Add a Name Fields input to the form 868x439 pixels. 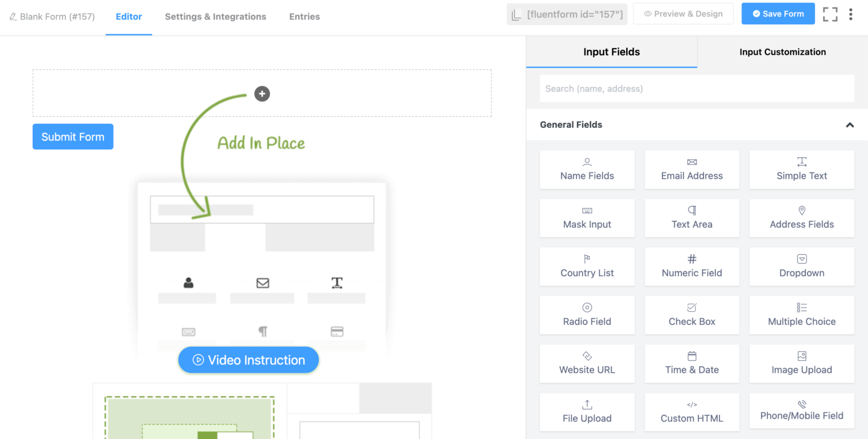[x=587, y=170]
